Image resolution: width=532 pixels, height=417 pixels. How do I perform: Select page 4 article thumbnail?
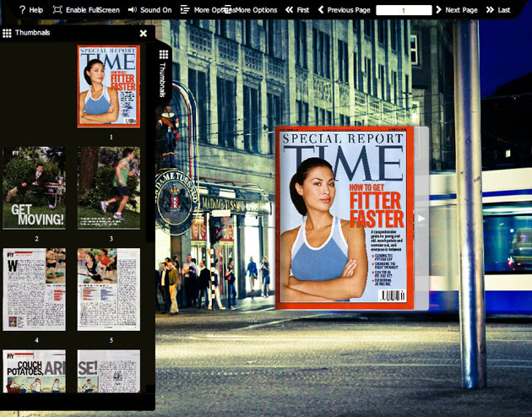[35, 290]
